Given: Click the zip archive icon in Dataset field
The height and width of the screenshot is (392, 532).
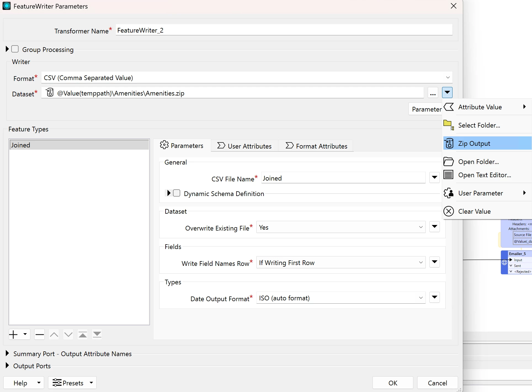Looking at the screenshot, I should tap(50, 92).
